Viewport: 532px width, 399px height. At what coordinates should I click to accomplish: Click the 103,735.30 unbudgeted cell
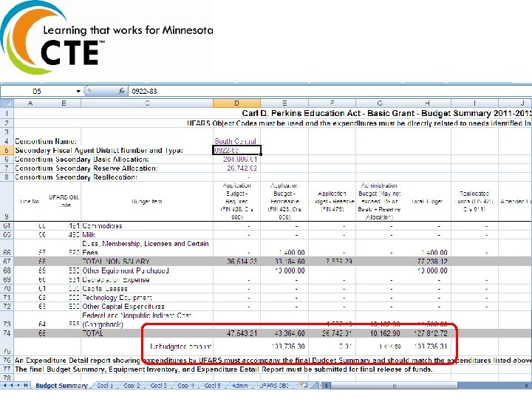[x=284, y=347]
